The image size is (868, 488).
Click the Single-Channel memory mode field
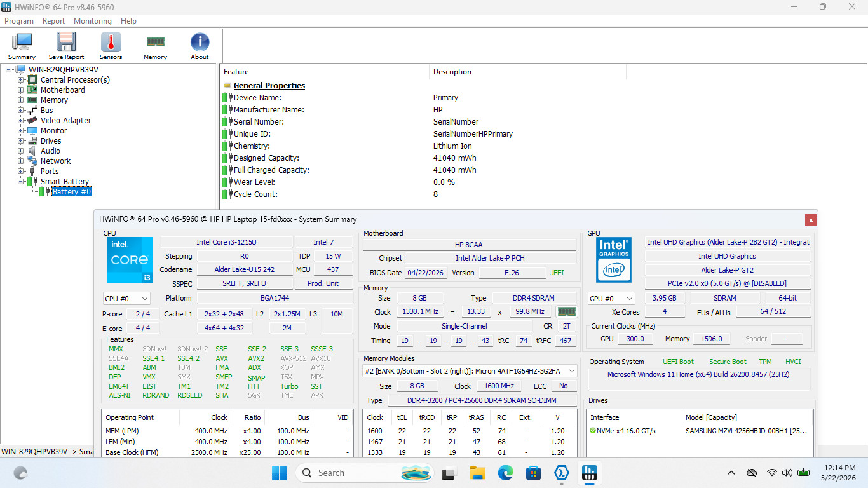(465, 326)
